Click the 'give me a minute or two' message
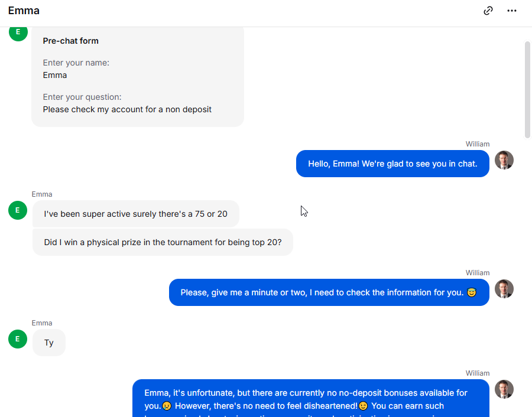The height and width of the screenshot is (417, 532). (329, 292)
